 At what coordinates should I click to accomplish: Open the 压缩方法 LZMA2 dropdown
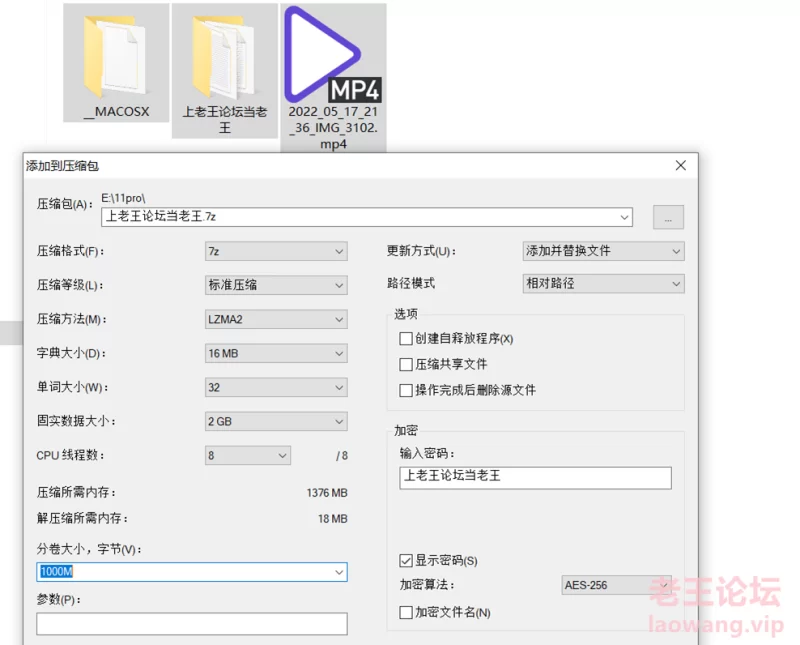(x=276, y=319)
